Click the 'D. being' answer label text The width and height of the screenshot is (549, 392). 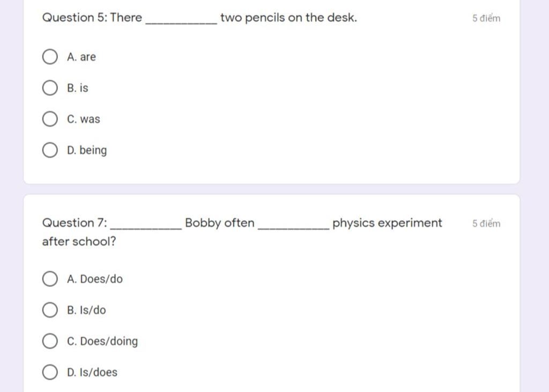87,150
